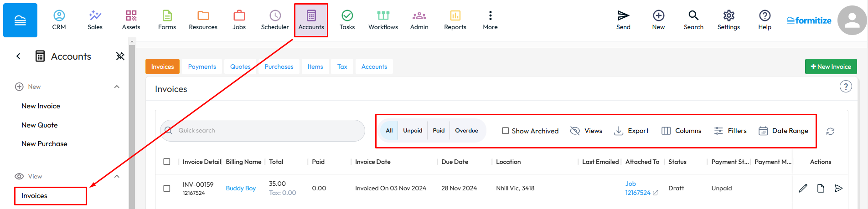Go back using the sidebar chevron
The image size is (868, 209).
[18, 56]
